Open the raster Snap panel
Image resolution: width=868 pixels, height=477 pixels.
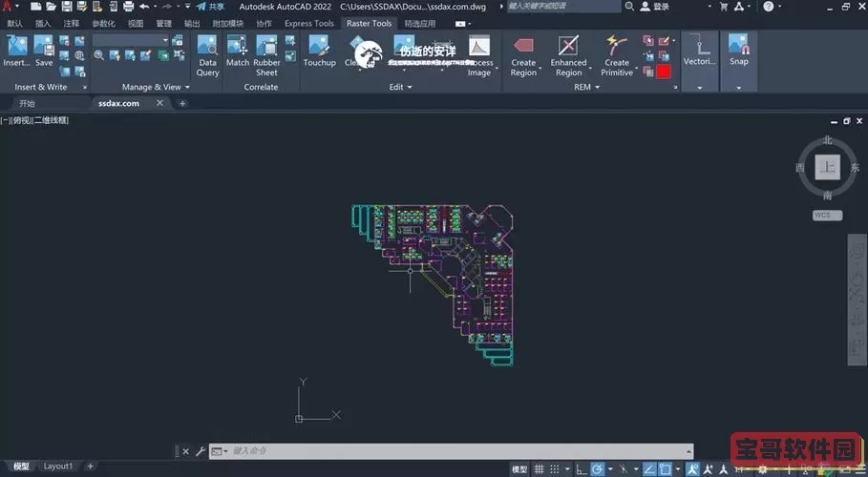tap(738, 51)
